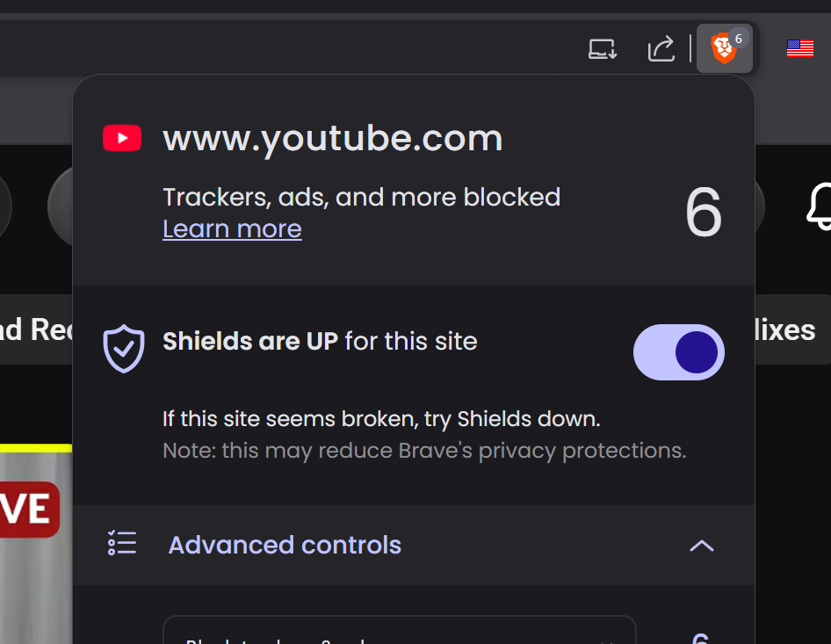Viewport: 831px width, 644px height.
Task: Open the share icon in address bar
Action: click(661, 48)
